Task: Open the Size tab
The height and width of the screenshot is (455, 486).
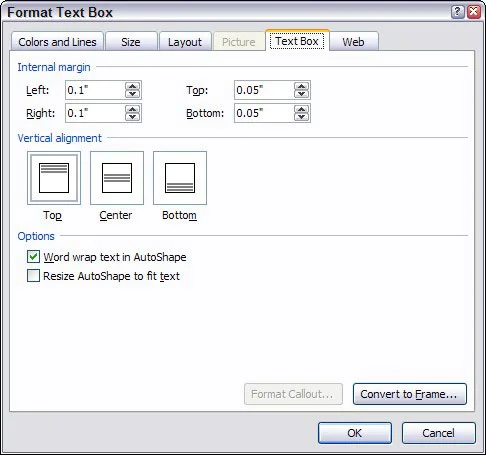Action: 131,42
